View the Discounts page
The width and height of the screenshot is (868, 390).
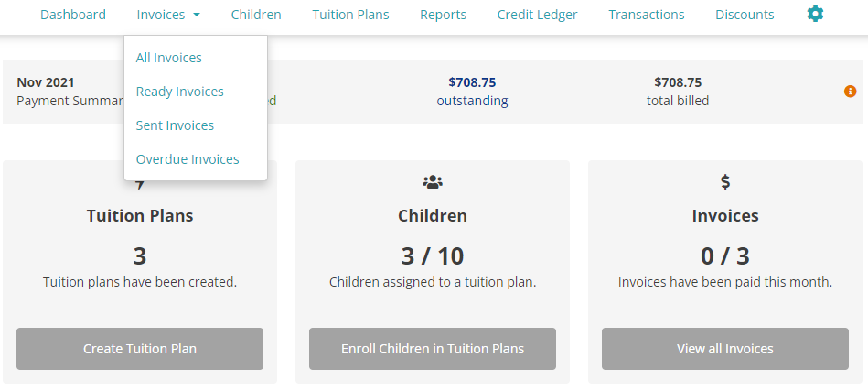pyautogui.click(x=745, y=15)
